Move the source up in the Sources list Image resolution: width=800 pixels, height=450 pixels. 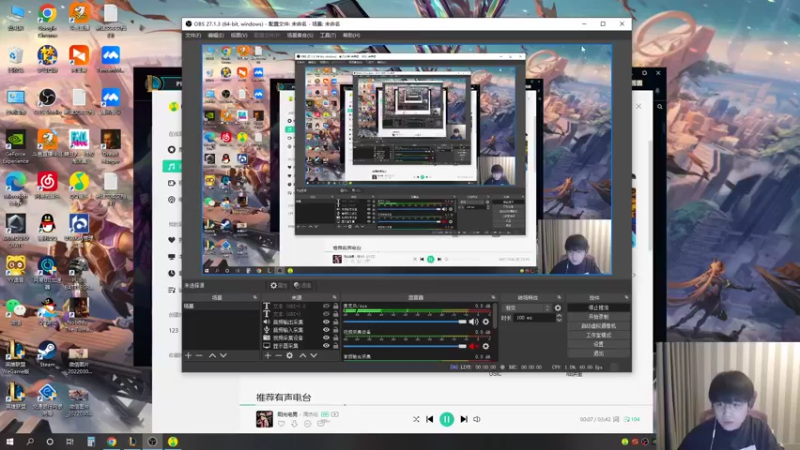point(303,355)
